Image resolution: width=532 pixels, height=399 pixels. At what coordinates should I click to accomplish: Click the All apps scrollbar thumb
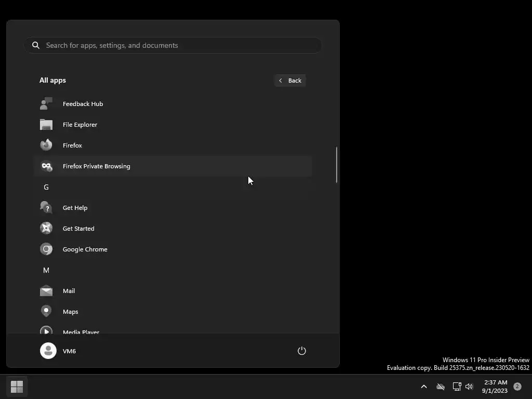point(337,165)
